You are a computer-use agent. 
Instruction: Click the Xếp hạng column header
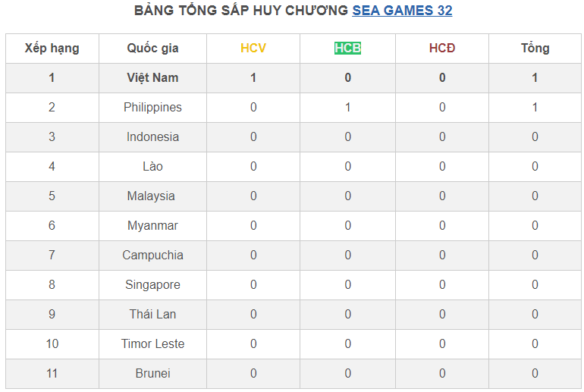point(52,49)
